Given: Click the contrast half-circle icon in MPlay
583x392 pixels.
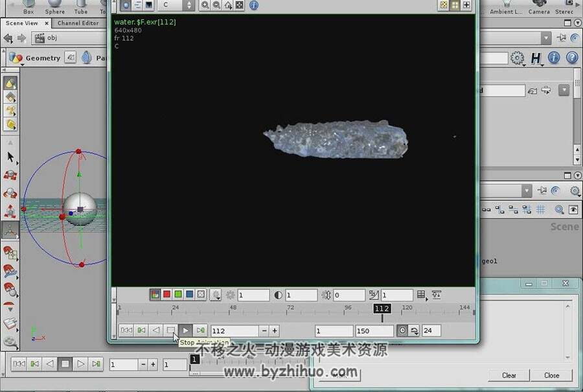Looking at the screenshot, I should tap(278, 295).
